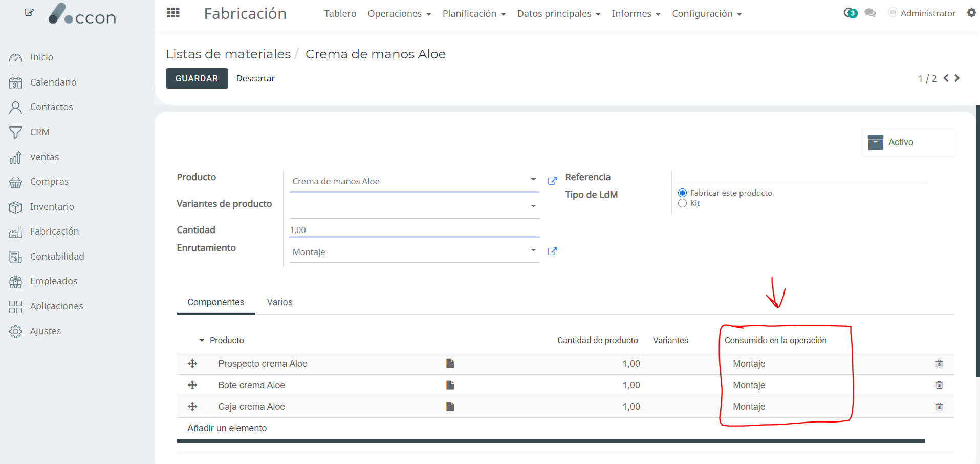980x464 pixels.
Task: Click the GUARDAR button
Action: click(197, 78)
